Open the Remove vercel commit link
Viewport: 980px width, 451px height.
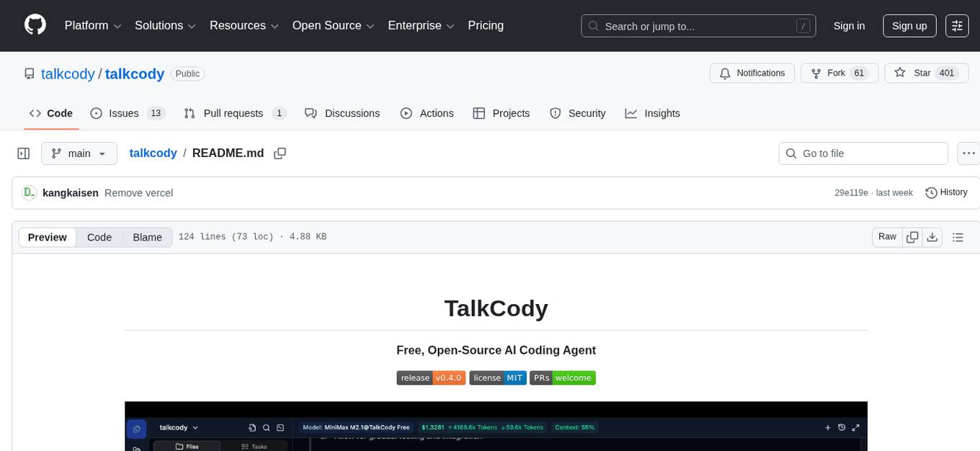(138, 192)
